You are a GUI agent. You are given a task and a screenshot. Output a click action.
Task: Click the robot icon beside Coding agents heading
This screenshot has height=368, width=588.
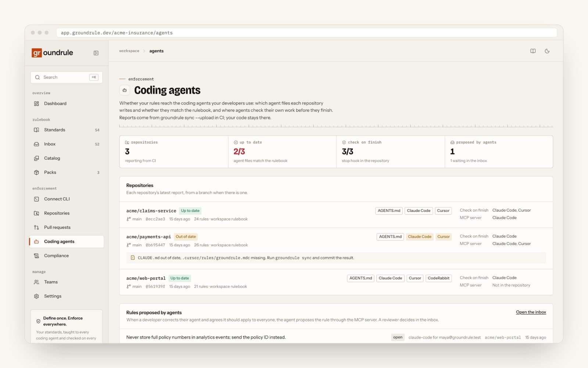(x=125, y=90)
